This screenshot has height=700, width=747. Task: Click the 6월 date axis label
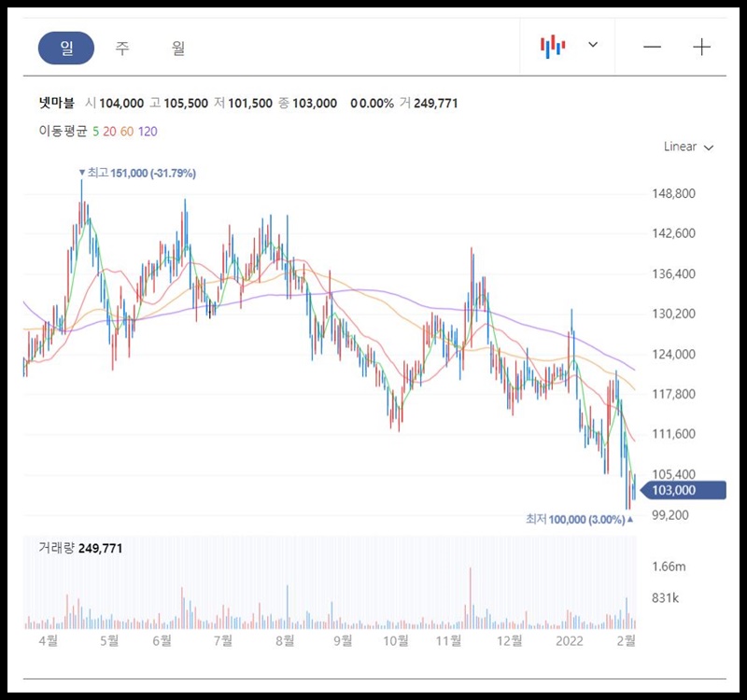162,640
